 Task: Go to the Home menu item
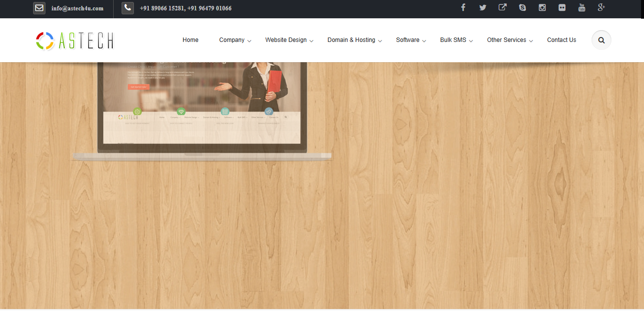(190, 40)
